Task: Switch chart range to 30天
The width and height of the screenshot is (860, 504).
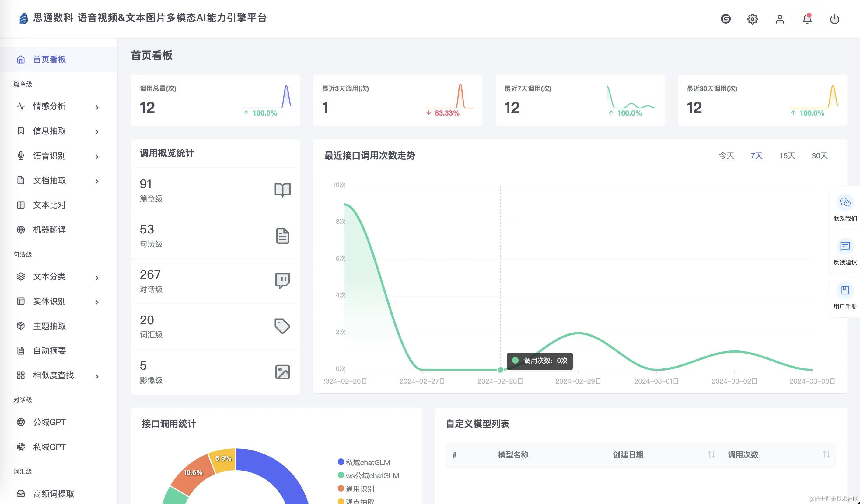Action: tap(819, 156)
